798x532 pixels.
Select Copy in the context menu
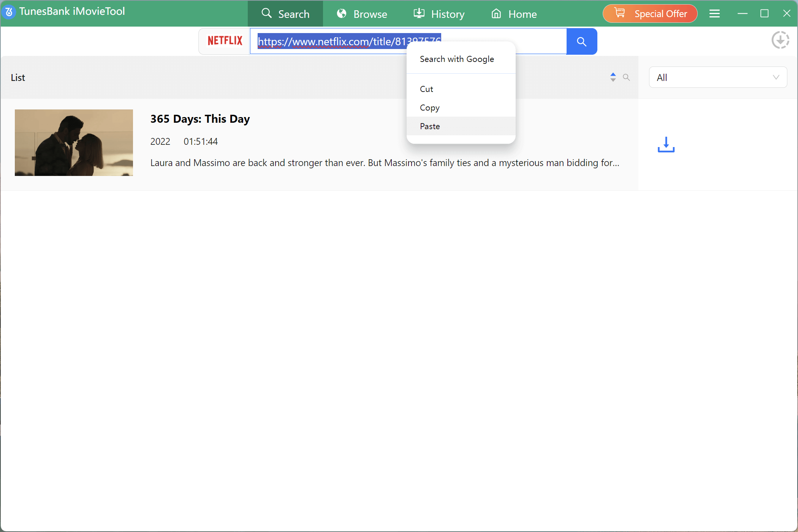click(x=429, y=108)
